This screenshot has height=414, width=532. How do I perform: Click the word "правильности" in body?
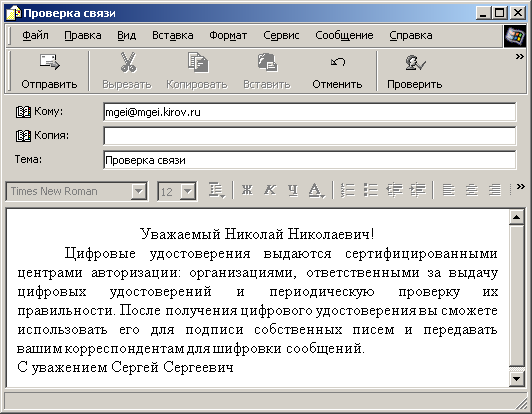pyautogui.click(x=65, y=311)
